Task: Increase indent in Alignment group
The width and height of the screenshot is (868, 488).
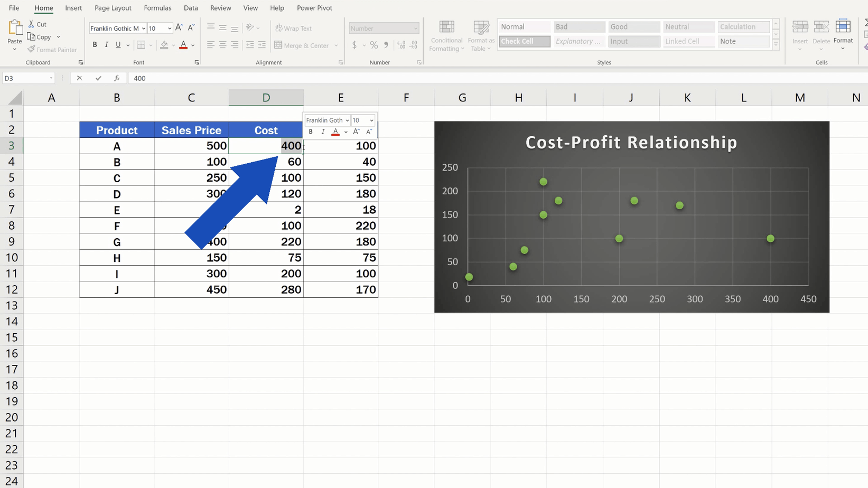Action: click(262, 45)
